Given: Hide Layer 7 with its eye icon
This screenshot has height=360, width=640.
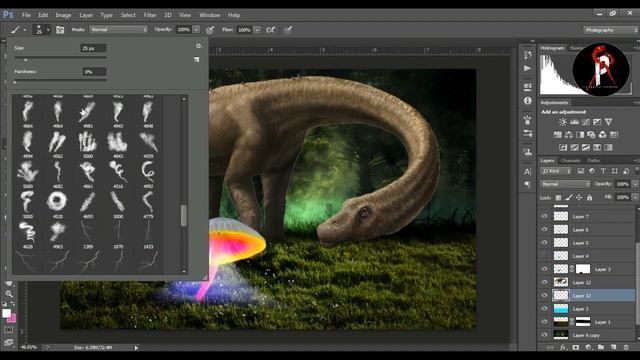Looking at the screenshot, I should click(x=544, y=216).
